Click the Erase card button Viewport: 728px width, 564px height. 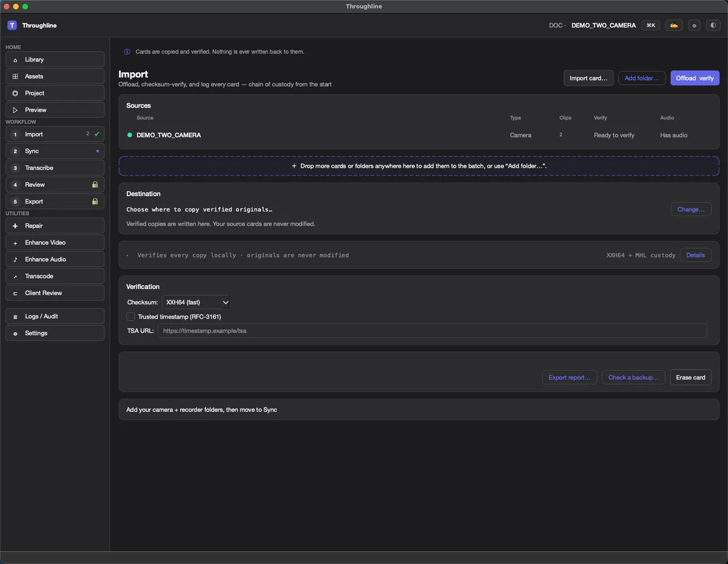(x=690, y=378)
